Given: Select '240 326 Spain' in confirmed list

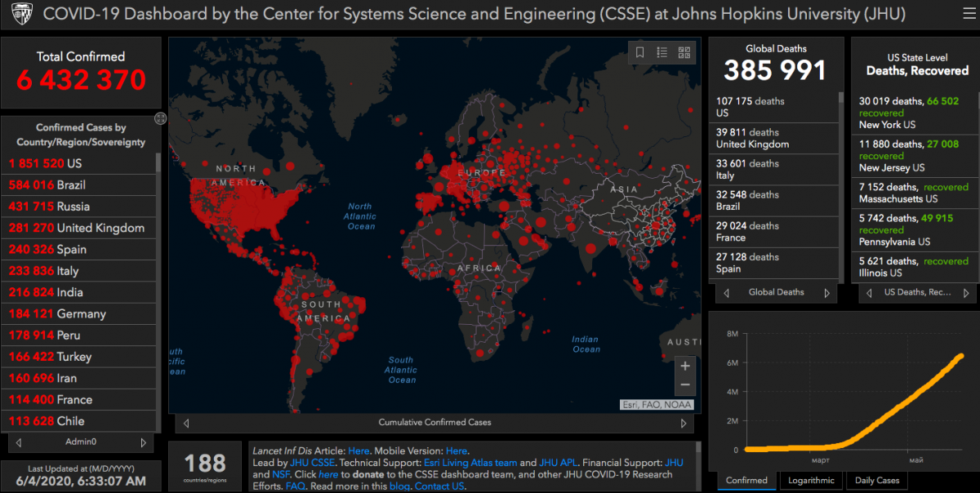Looking at the screenshot, I should click(78, 249).
